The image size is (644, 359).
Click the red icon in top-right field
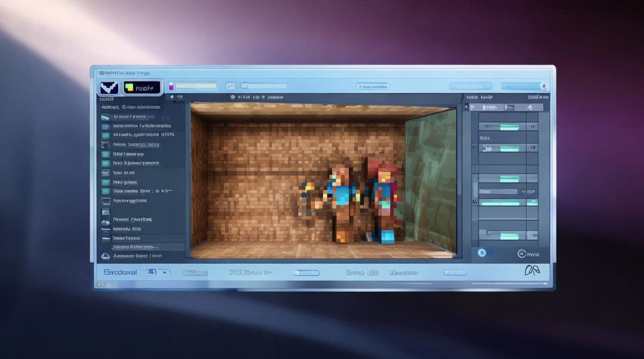pos(543,87)
